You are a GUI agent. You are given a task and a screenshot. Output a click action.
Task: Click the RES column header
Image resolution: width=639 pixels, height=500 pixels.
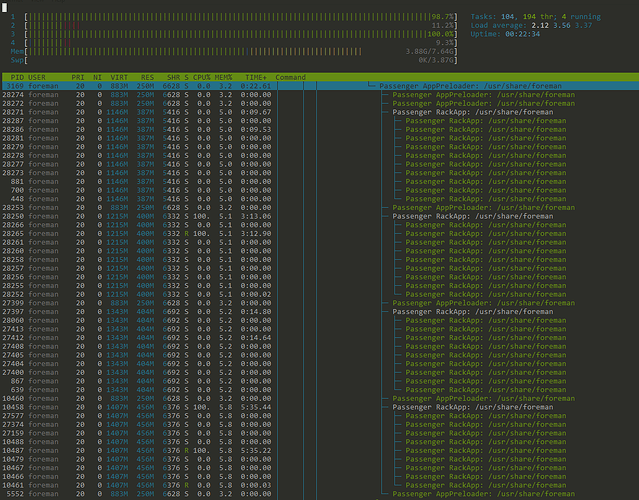click(x=147, y=77)
